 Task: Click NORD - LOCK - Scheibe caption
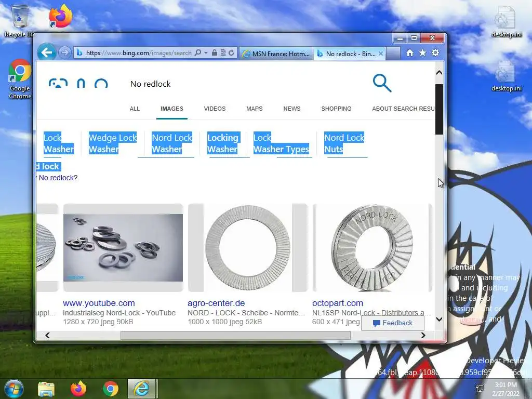[x=247, y=313]
